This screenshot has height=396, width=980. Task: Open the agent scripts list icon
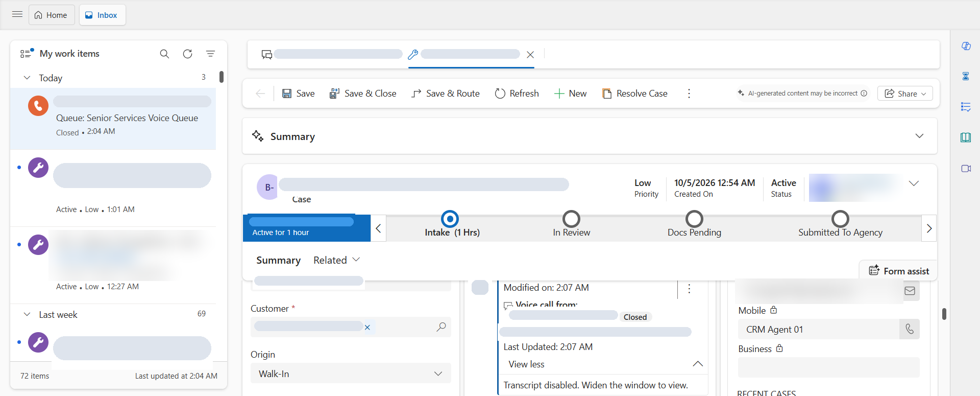click(966, 107)
